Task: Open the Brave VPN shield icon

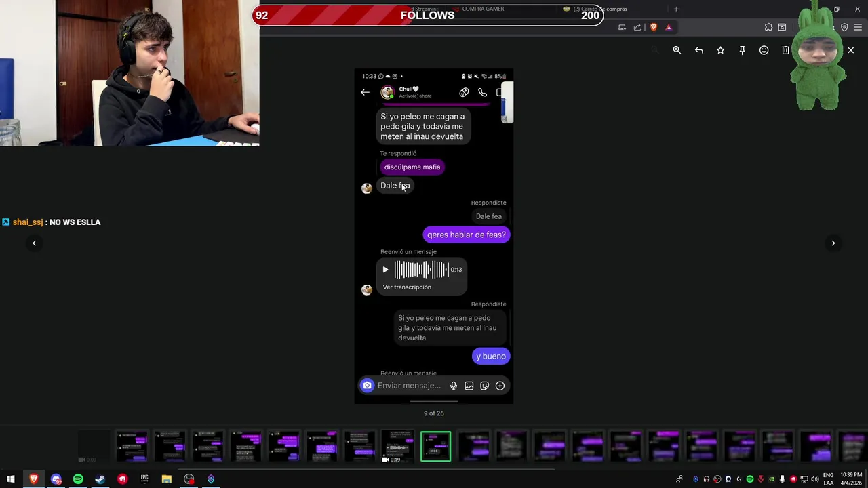Action: pos(844,27)
